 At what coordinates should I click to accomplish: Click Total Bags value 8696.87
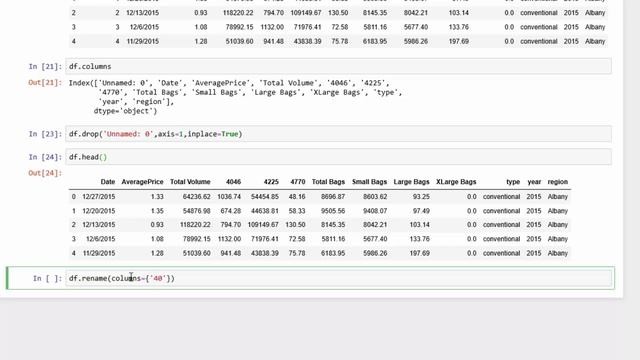pyautogui.click(x=333, y=197)
